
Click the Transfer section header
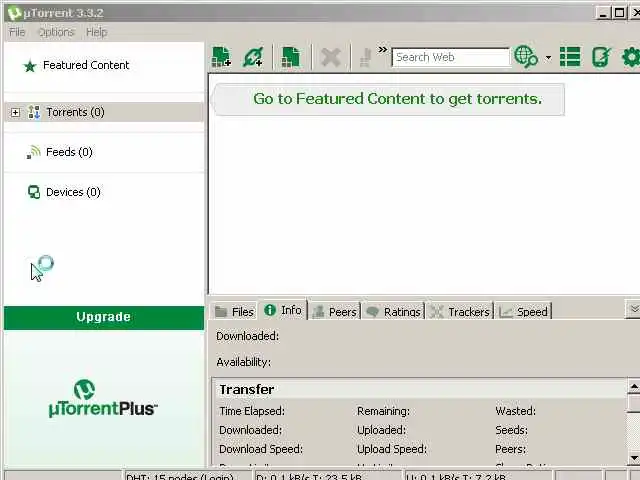(x=419, y=390)
